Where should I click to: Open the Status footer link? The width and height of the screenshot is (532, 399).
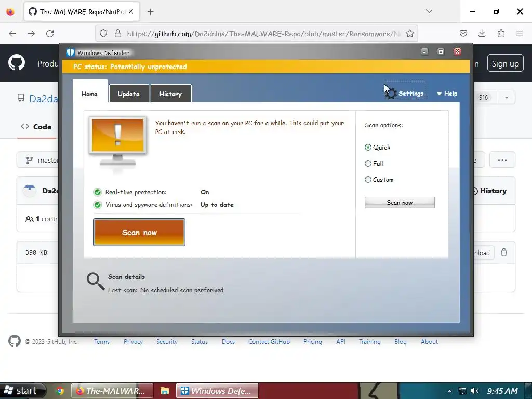199,342
